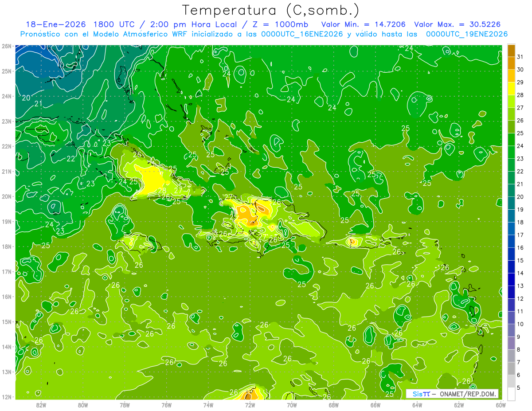Click the yellow hot spot over western Puerto Rico

[x=352, y=242]
